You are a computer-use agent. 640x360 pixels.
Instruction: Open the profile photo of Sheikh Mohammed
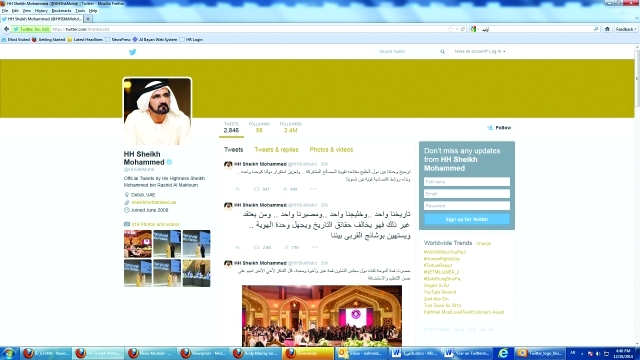[x=157, y=111]
